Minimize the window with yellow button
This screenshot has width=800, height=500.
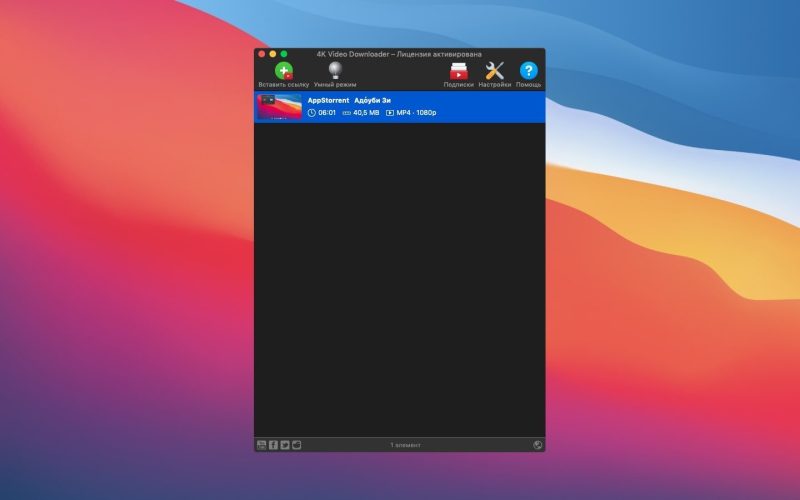[x=273, y=54]
